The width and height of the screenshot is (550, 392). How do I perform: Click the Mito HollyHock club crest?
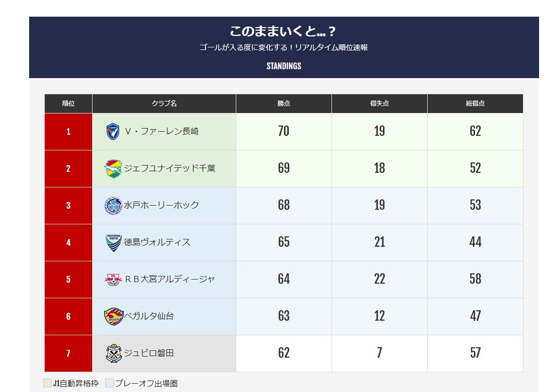coord(113,206)
